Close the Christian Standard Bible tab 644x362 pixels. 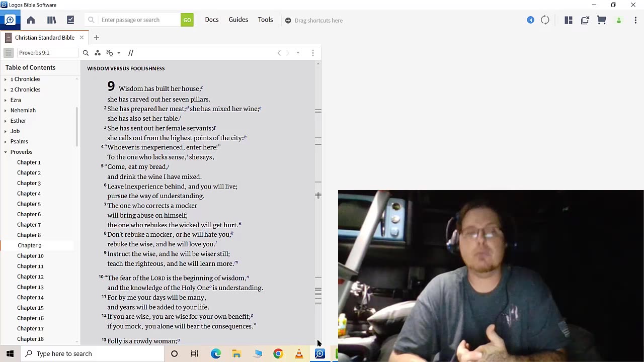click(82, 38)
